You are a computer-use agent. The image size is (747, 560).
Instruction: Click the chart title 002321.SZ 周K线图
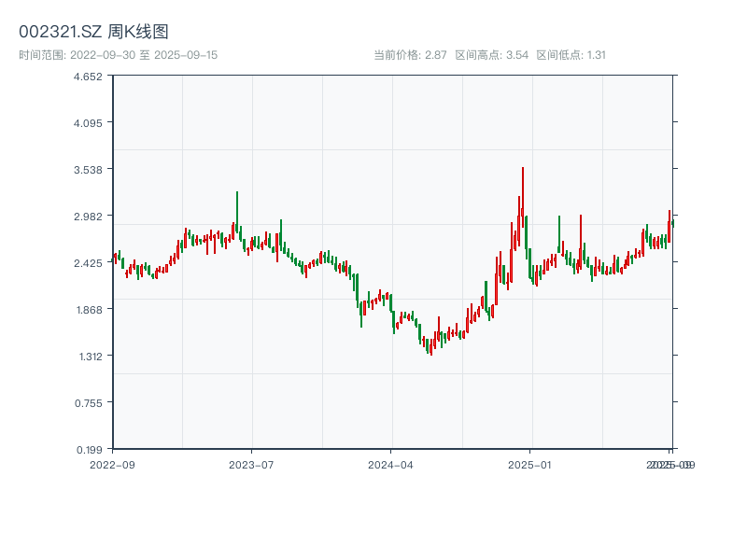coord(93,33)
